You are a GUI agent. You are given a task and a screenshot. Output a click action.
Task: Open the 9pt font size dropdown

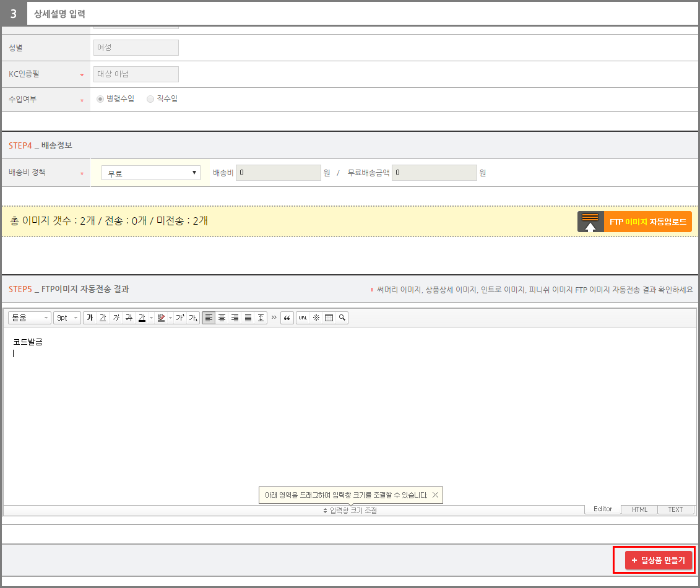67,318
